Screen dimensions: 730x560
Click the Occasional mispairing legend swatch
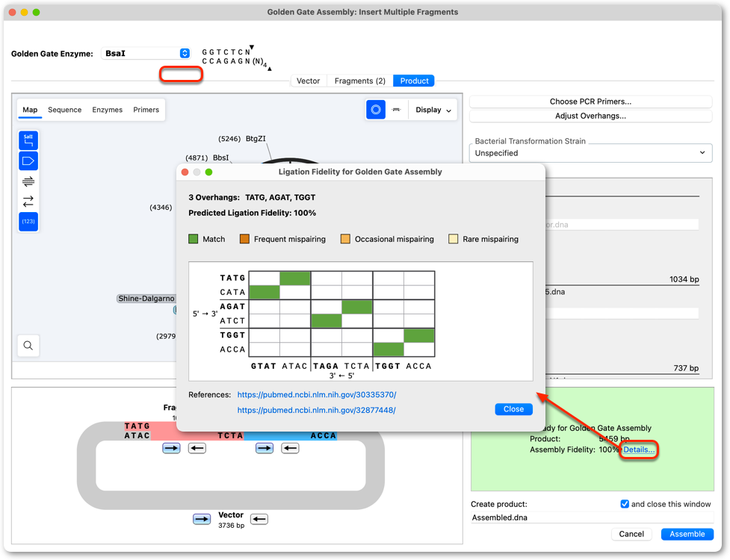(x=345, y=239)
